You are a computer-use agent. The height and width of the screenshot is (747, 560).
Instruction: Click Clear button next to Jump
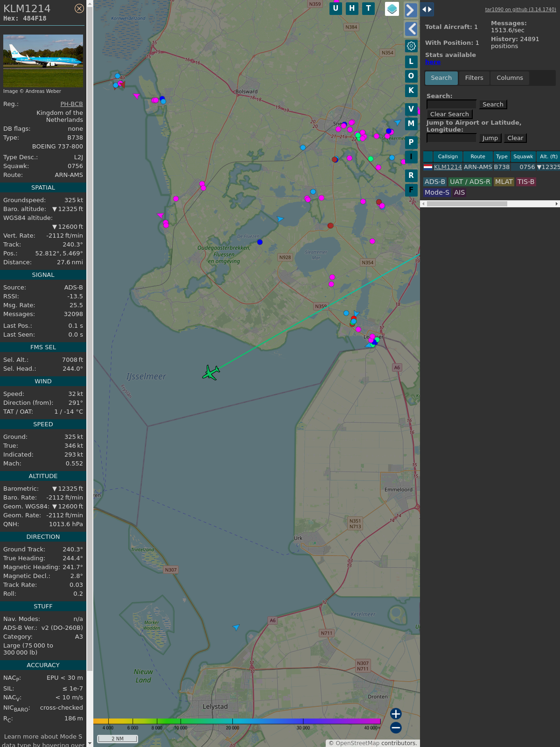pos(515,138)
